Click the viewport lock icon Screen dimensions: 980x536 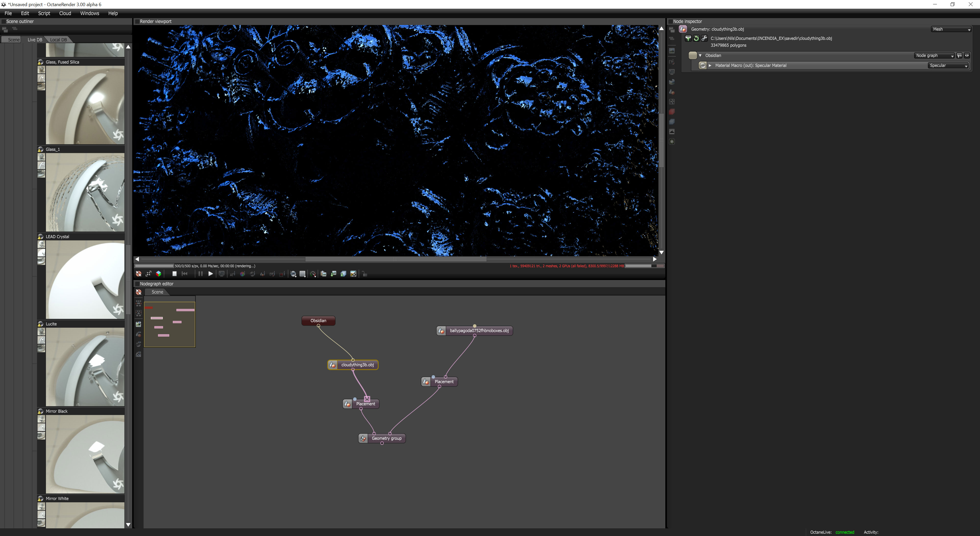(364, 274)
